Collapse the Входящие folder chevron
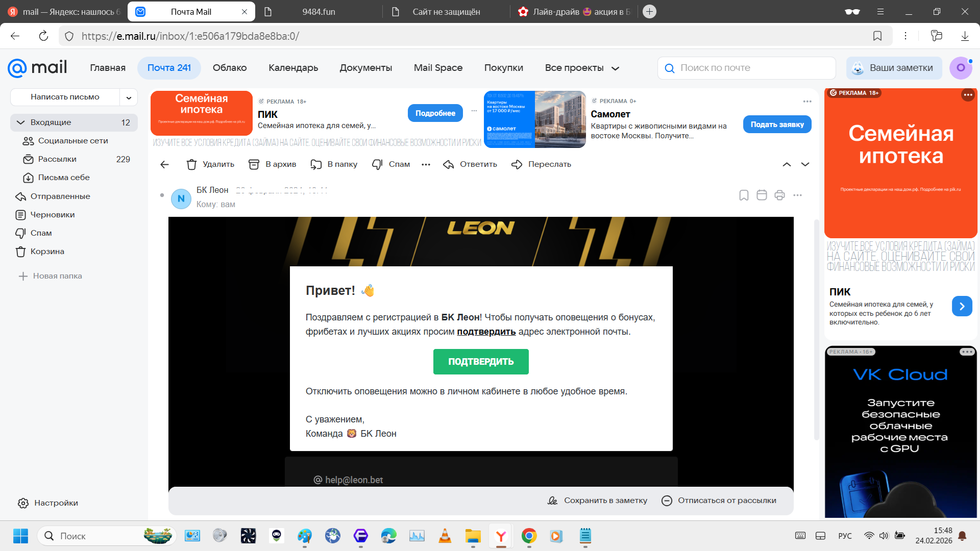Image resolution: width=980 pixels, height=551 pixels. point(20,122)
